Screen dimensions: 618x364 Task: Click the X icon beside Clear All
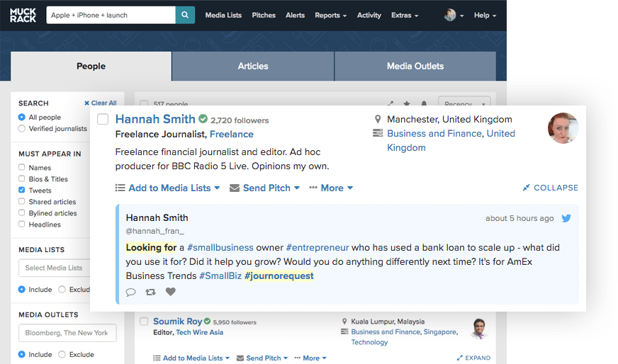click(x=86, y=103)
